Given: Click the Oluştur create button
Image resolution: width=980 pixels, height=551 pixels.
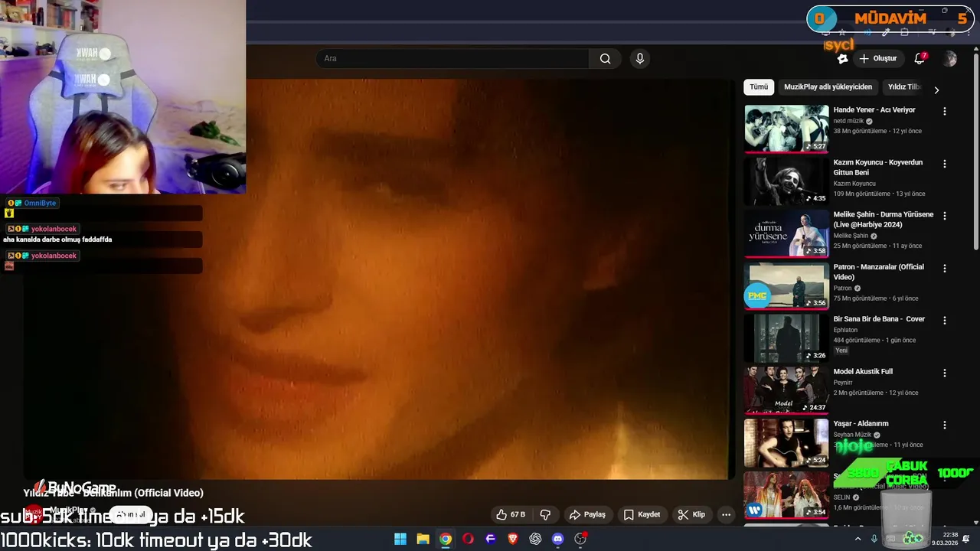Looking at the screenshot, I should point(877,58).
